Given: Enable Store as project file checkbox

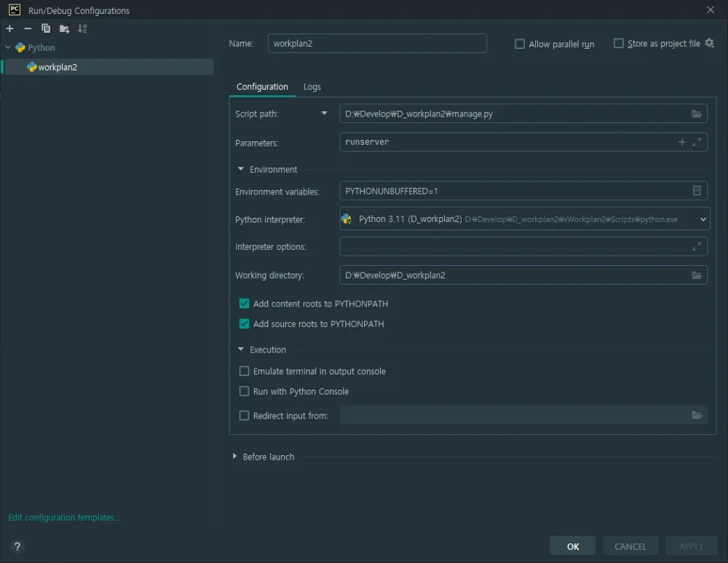Looking at the screenshot, I should (x=618, y=43).
